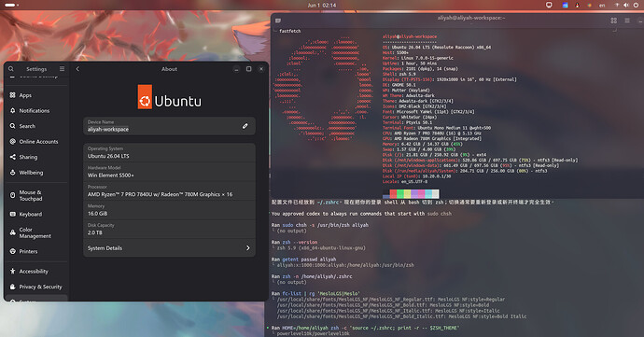Click the network icon in top bar
The width and height of the screenshot is (644, 337).
click(x=617, y=6)
